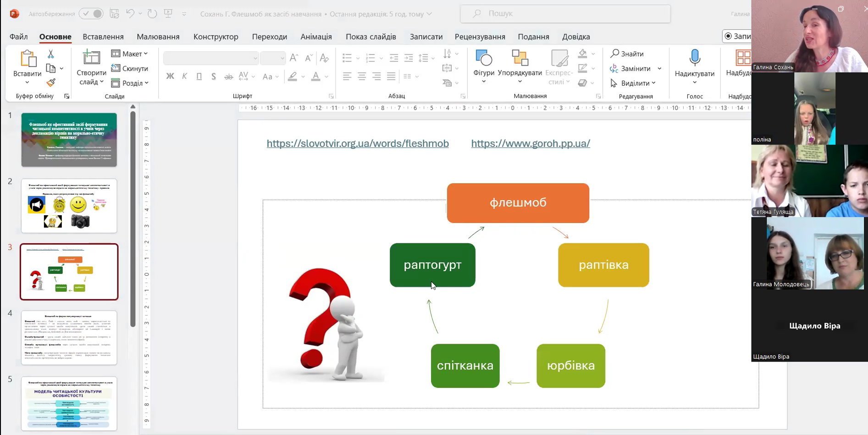The image size is (868, 435).
Task: Click the font color underline swatch
Action: [315, 77]
